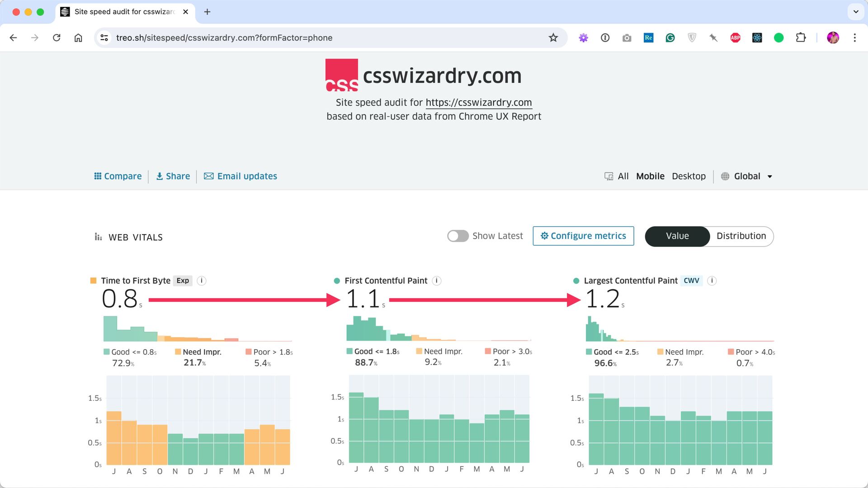Screen dimensions: 868x488
Task: Switch to Value view
Action: tap(677, 236)
